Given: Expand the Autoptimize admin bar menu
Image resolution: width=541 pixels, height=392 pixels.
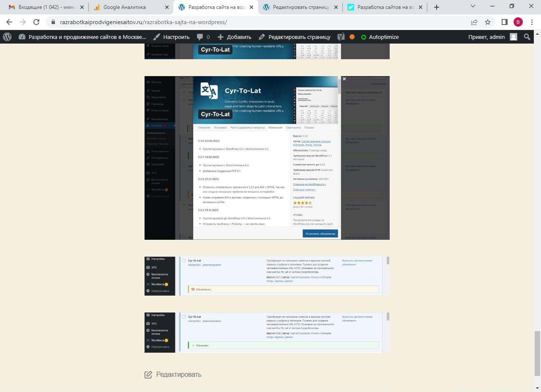Looking at the screenshot, I should coord(380,37).
